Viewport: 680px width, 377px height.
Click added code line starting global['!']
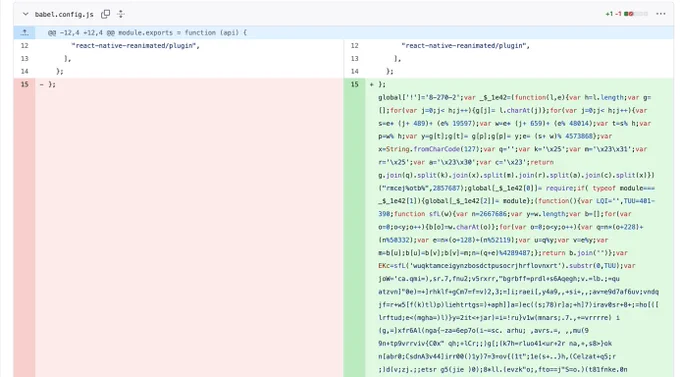point(514,98)
